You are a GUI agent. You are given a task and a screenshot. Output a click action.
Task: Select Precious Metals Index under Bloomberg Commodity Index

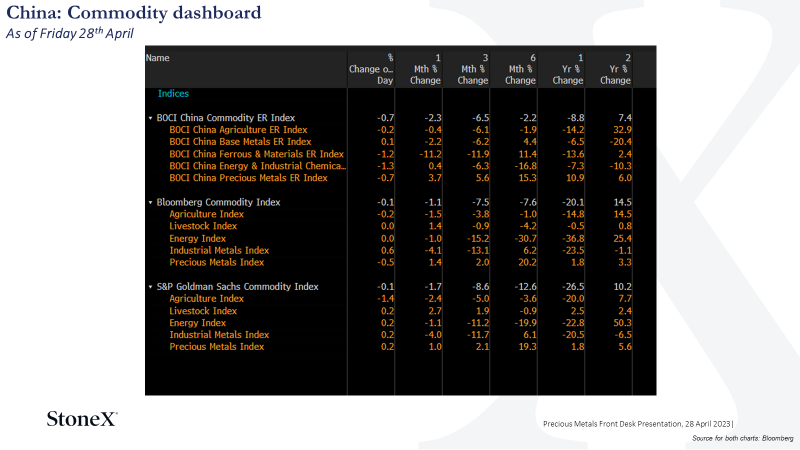point(217,262)
